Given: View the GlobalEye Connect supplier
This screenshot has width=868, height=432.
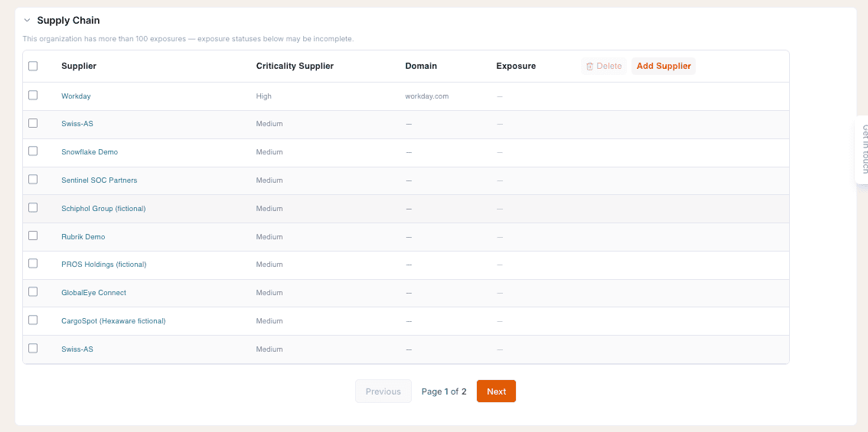Looking at the screenshot, I should [93, 293].
